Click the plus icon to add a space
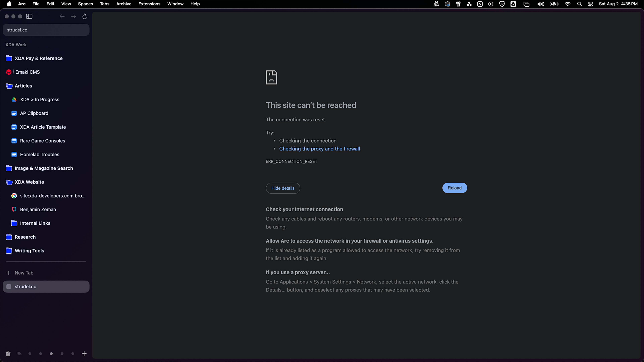644x362 pixels. click(x=84, y=353)
